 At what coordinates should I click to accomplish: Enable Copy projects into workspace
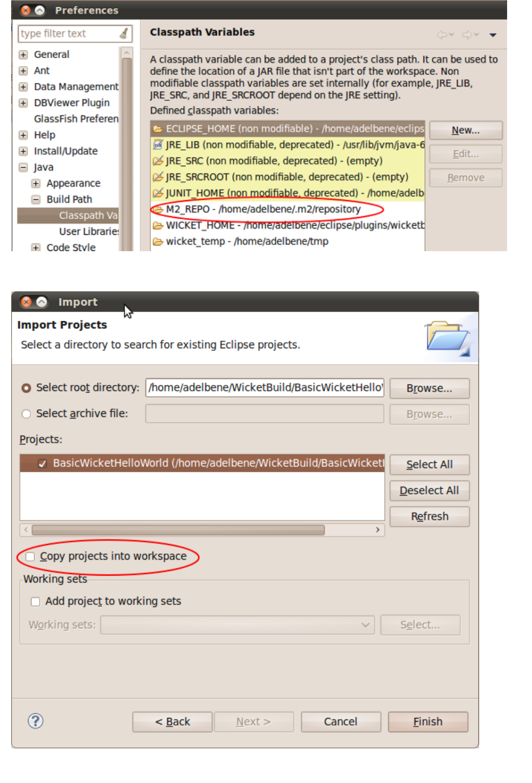30,557
